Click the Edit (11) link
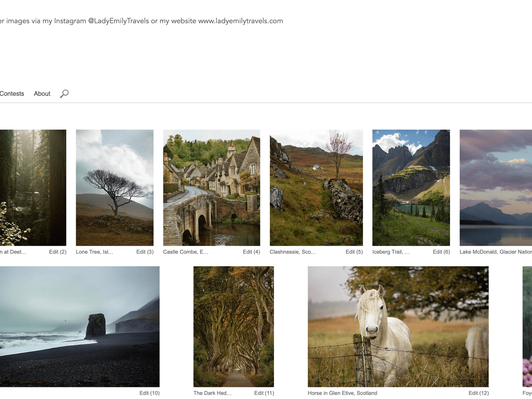Viewport: 532px width, 399px height. coord(264,393)
